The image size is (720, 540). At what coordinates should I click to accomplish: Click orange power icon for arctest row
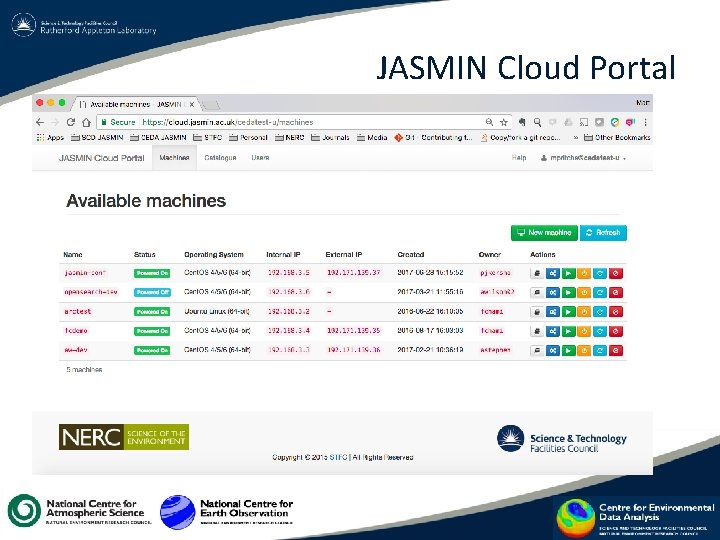click(584, 312)
